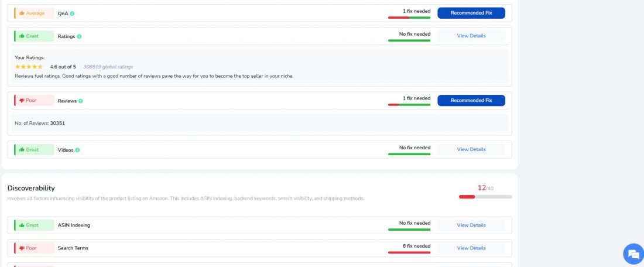The height and width of the screenshot is (267, 644).
Task: Click the Reviews fix progress bar
Action: [409, 105]
